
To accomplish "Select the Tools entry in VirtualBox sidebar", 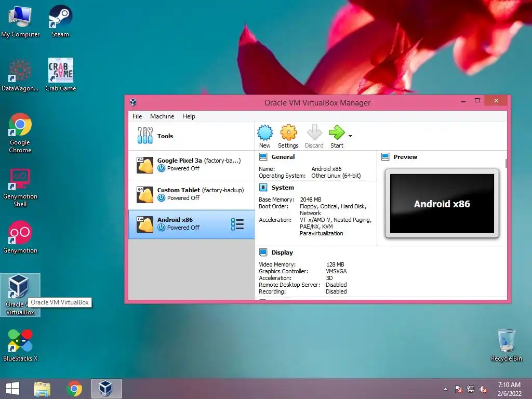I will pyautogui.click(x=191, y=136).
